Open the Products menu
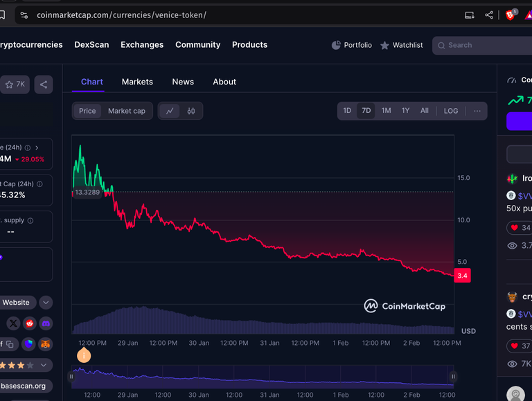Viewport: 532px width, 401px height. pos(249,45)
